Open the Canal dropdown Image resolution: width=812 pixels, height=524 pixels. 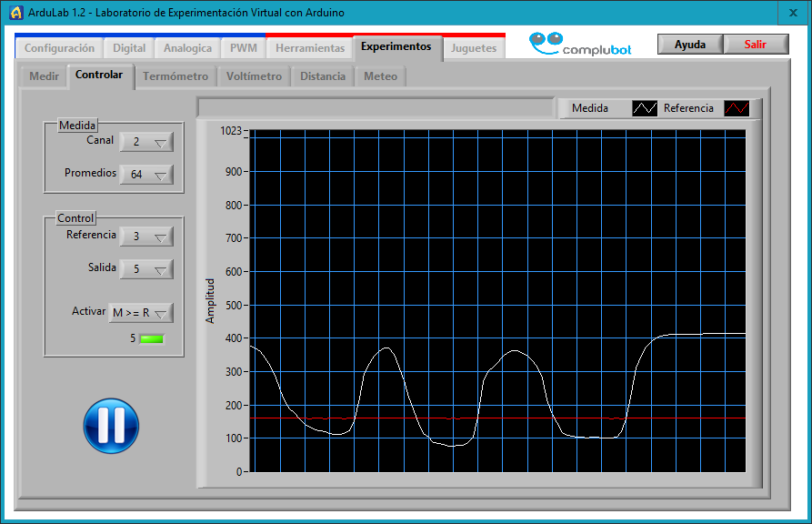point(146,142)
